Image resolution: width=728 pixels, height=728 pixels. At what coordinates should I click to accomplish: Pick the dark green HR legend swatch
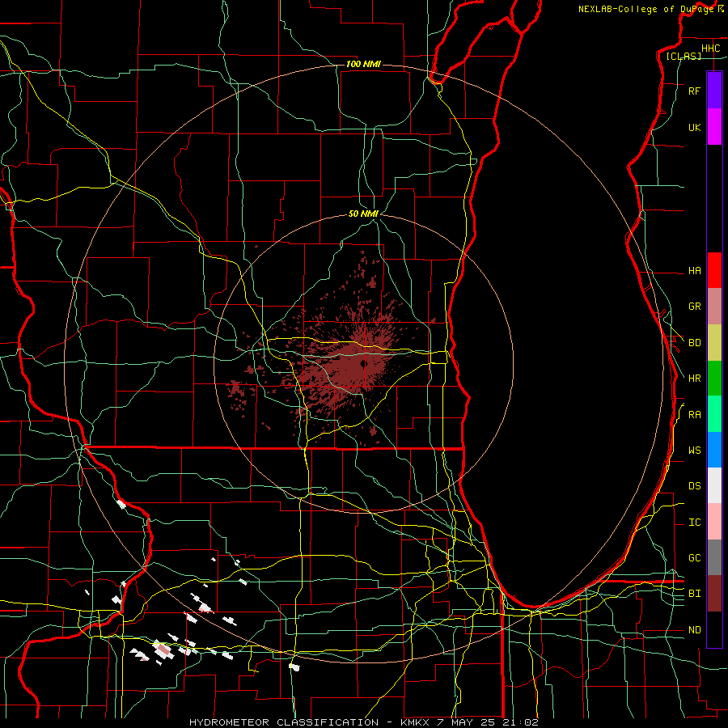pyautogui.click(x=714, y=379)
